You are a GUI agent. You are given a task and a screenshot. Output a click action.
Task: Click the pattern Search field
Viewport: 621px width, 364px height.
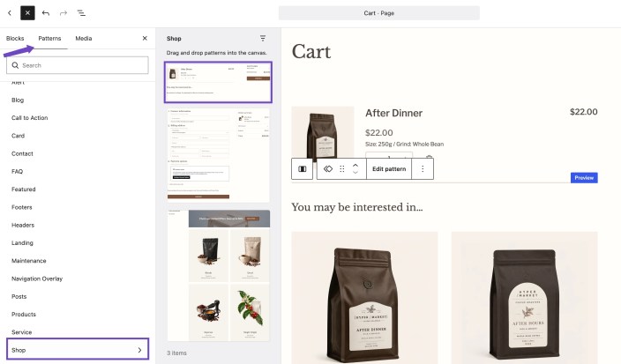pyautogui.click(x=78, y=65)
